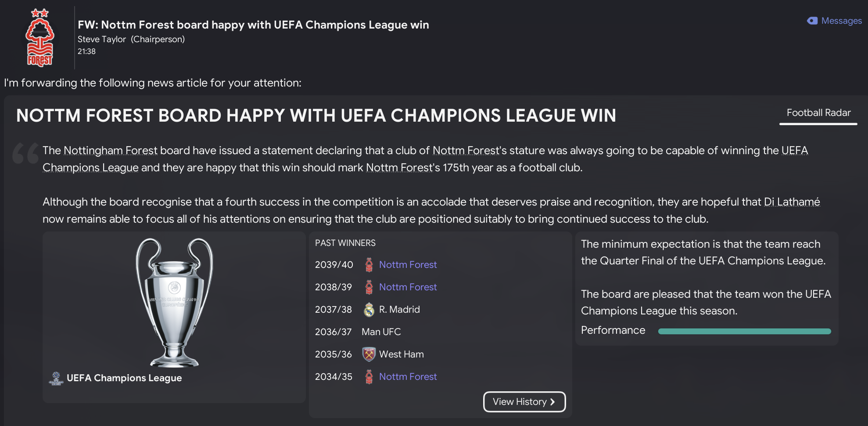Open Nottm Forest link for 2034/35 winner
The height and width of the screenshot is (426, 868).
(x=408, y=377)
